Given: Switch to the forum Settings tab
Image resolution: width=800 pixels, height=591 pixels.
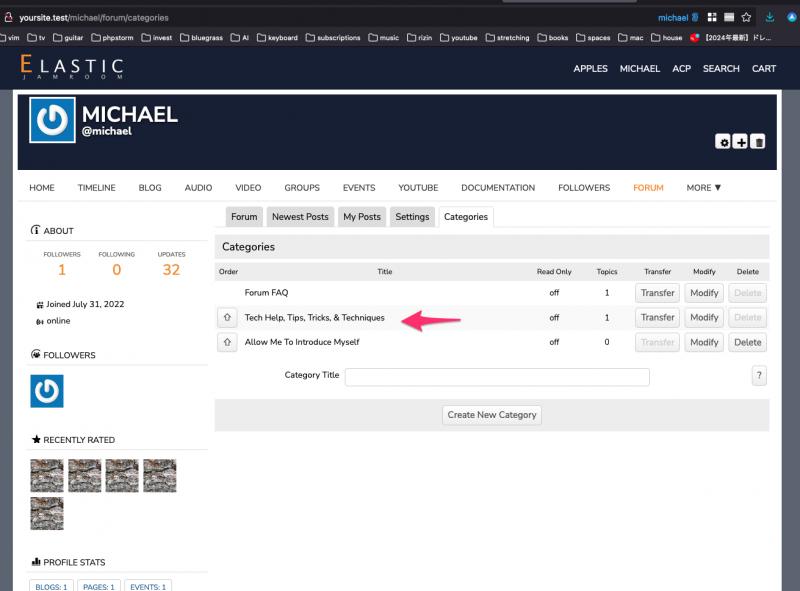Looking at the screenshot, I should (411, 217).
